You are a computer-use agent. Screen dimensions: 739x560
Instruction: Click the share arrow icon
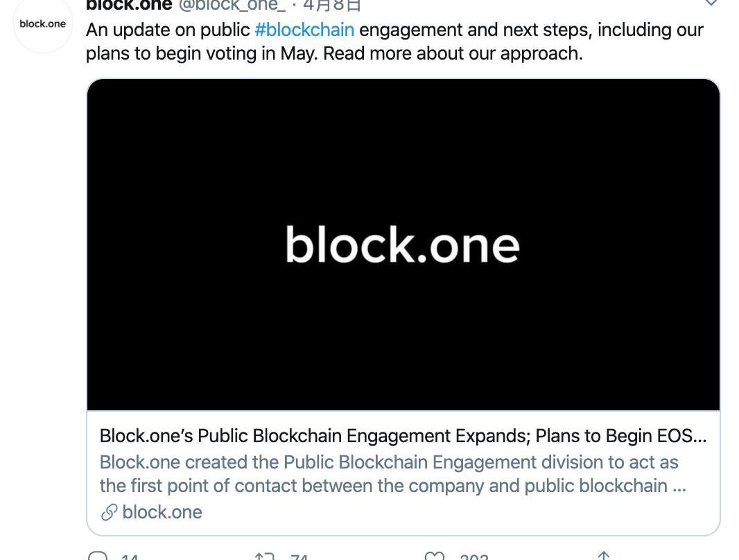coord(604,556)
